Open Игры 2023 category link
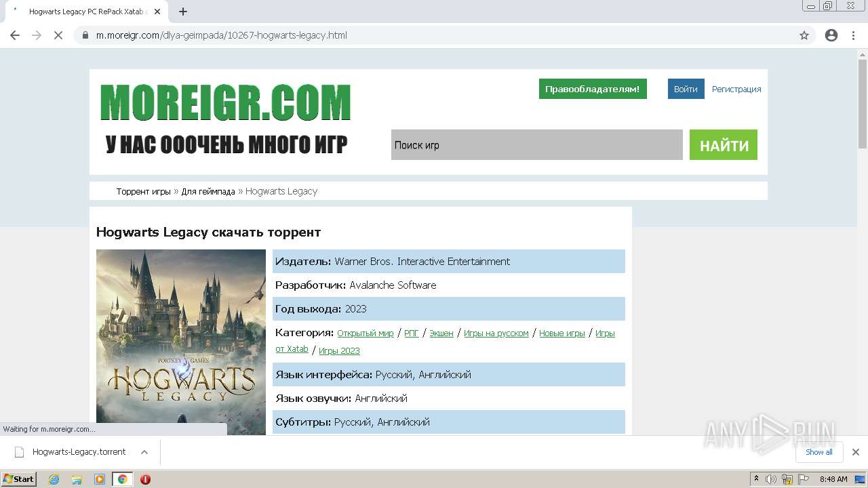 (339, 350)
